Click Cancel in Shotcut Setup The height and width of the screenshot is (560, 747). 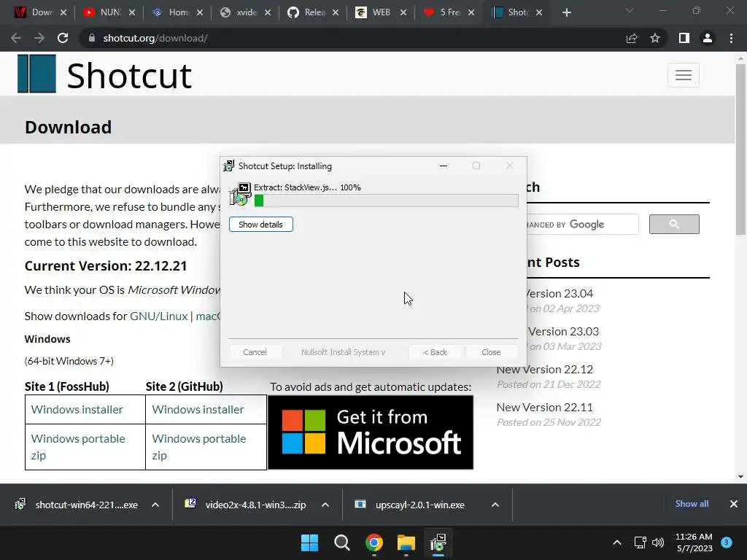255,352
